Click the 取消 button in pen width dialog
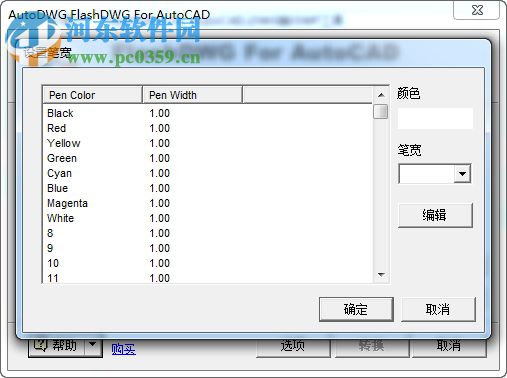507x378 pixels. point(438,309)
